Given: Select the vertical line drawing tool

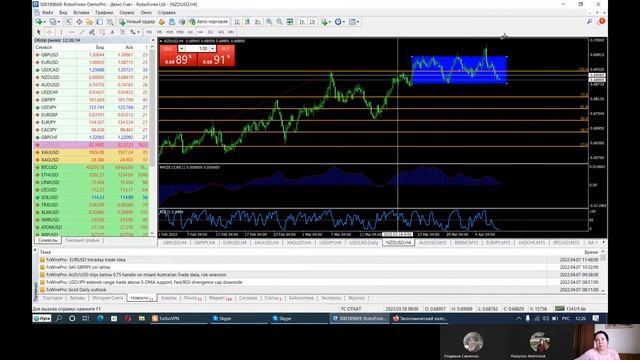Looking at the screenshot, I should [62, 31].
